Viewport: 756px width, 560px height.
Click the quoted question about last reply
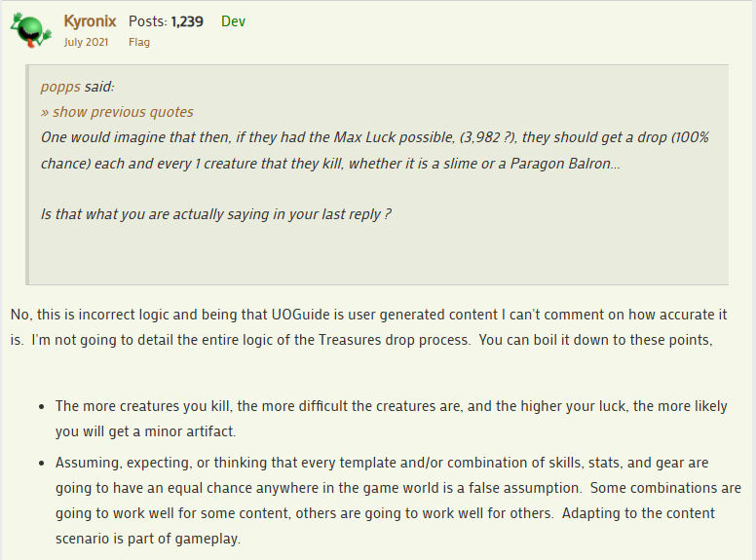click(215, 213)
